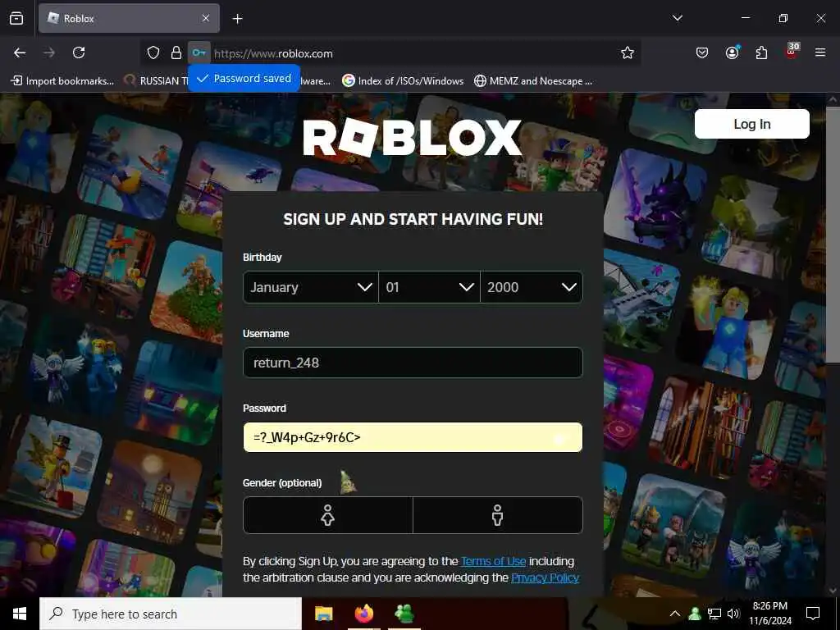Click the taskbar search box
The image size is (840, 630).
[x=171, y=614]
